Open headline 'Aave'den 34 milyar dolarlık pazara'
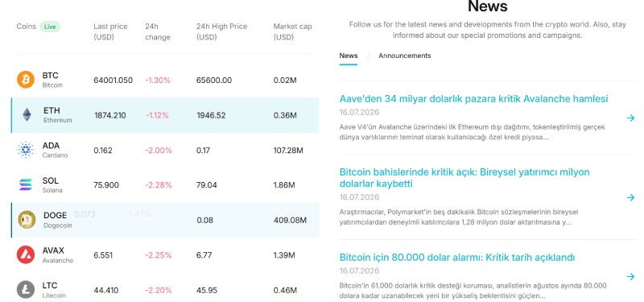Image resolution: width=644 pixels, height=302 pixels. [x=473, y=98]
